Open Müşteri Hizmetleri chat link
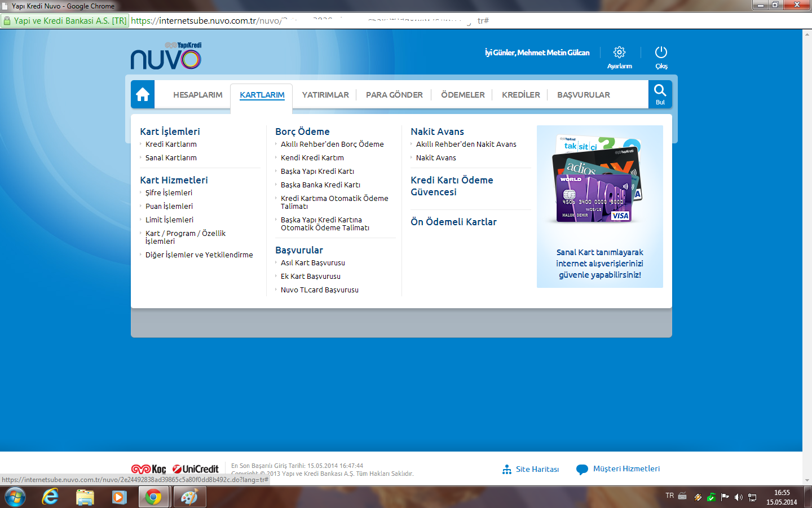The image size is (812, 508). 618,469
